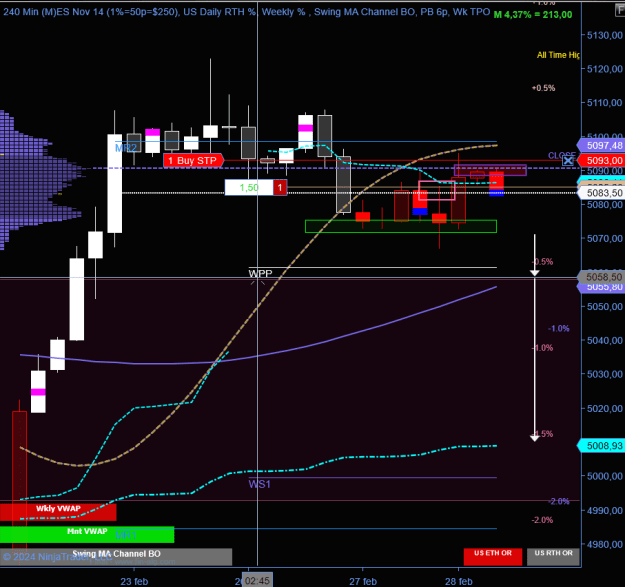This screenshot has width=625, height=587.
Task: Click the All Time High label
Action: [558, 55]
